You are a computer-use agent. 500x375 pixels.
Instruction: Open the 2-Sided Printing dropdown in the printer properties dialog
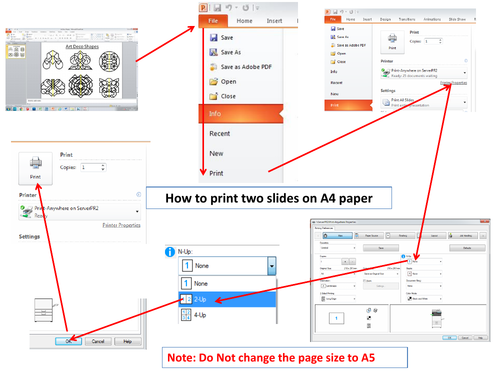338,299
